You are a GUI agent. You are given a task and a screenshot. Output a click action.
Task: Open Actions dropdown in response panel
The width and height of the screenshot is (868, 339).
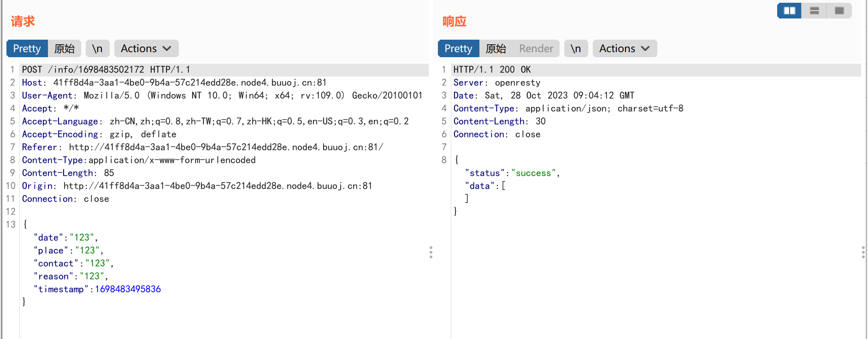pyautogui.click(x=625, y=48)
